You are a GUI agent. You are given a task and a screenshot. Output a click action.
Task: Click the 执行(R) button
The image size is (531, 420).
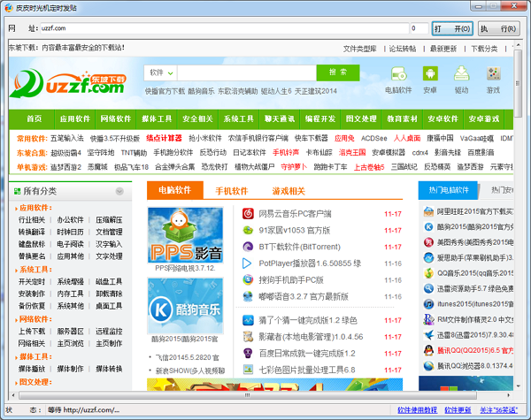[499, 28]
